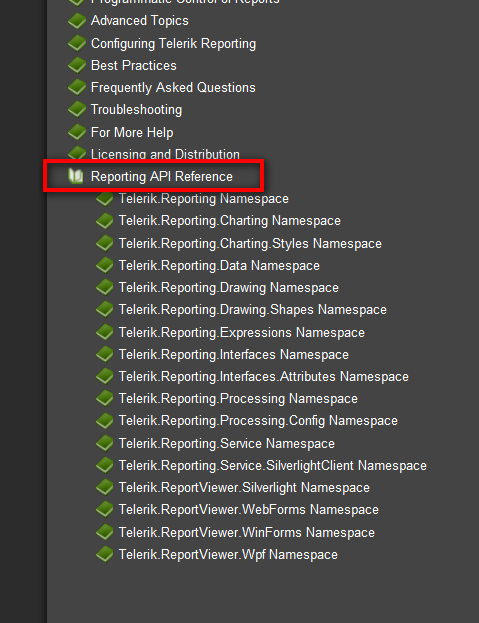Open Telerik.Reporting.Drawing Namespace
The image size is (479, 623).
pyautogui.click(x=229, y=287)
